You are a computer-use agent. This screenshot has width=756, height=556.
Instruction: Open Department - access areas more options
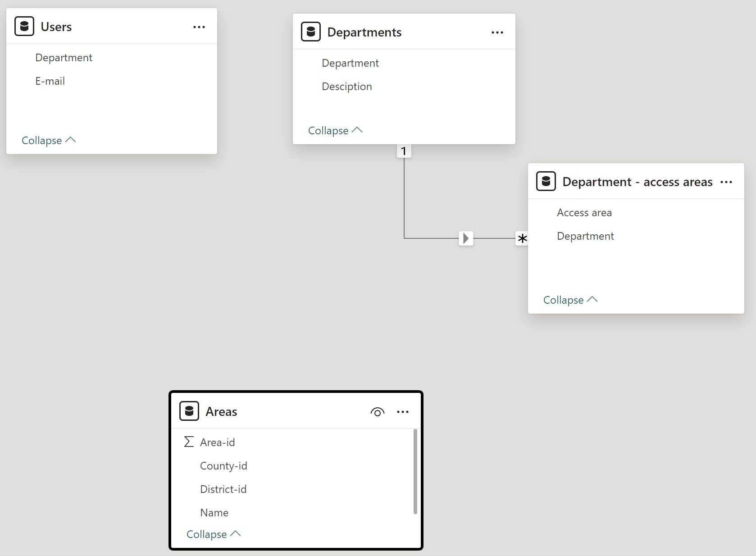[726, 182]
